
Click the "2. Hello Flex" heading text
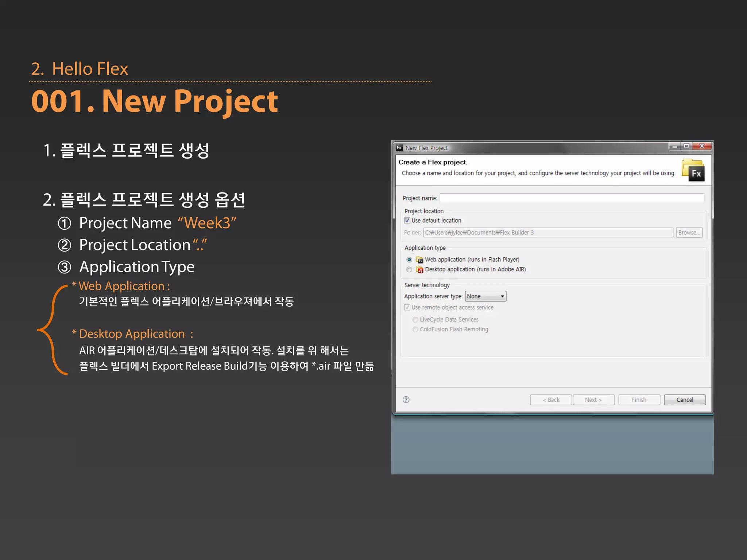point(80,69)
